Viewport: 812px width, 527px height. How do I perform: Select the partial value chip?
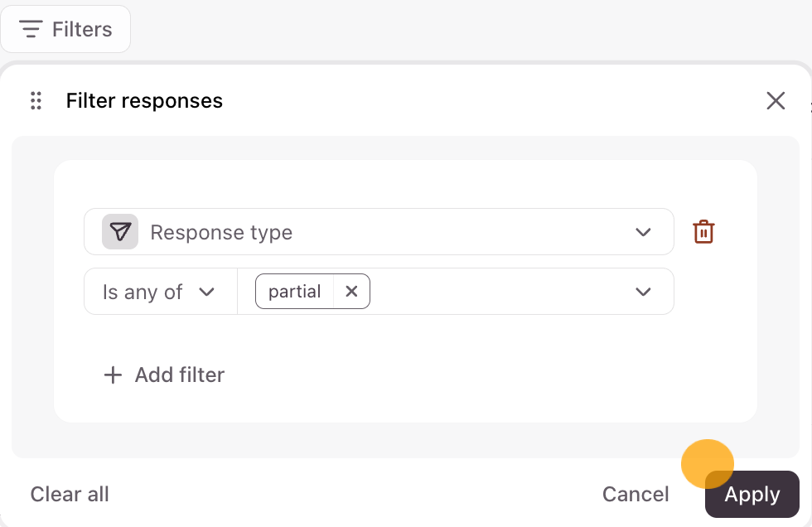tap(295, 292)
